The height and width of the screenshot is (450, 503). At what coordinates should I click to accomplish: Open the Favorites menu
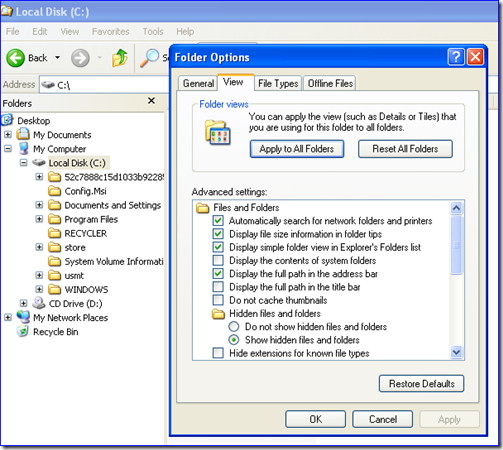(x=111, y=32)
